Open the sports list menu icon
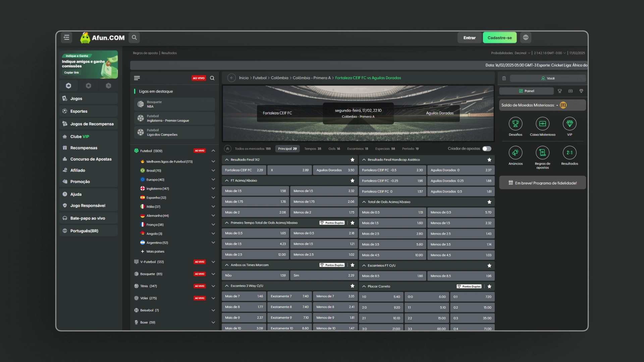The image size is (644, 362). pyautogui.click(x=137, y=78)
